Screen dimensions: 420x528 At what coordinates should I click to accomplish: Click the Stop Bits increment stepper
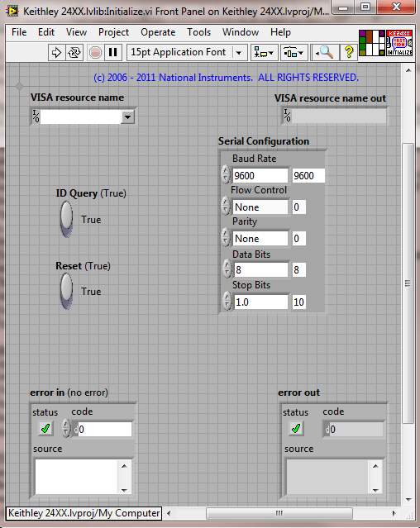(x=227, y=297)
